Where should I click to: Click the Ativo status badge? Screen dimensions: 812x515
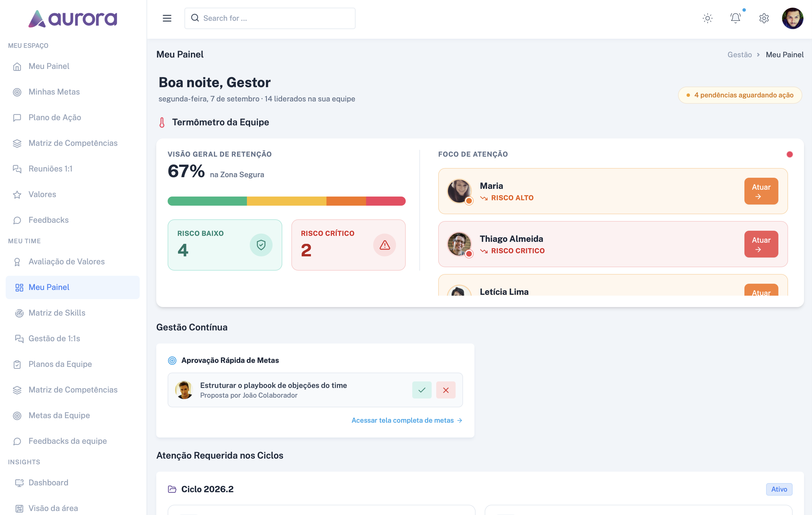[x=779, y=489]
